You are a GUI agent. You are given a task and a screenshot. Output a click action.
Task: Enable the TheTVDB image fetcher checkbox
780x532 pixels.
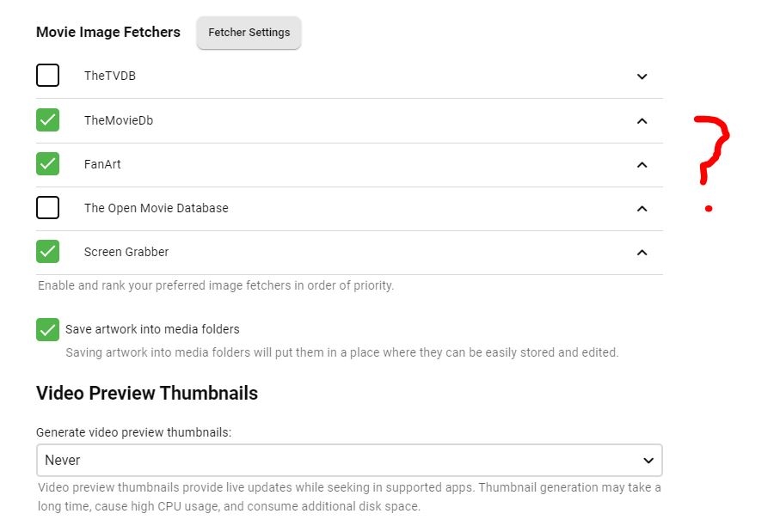click(48, 76)
